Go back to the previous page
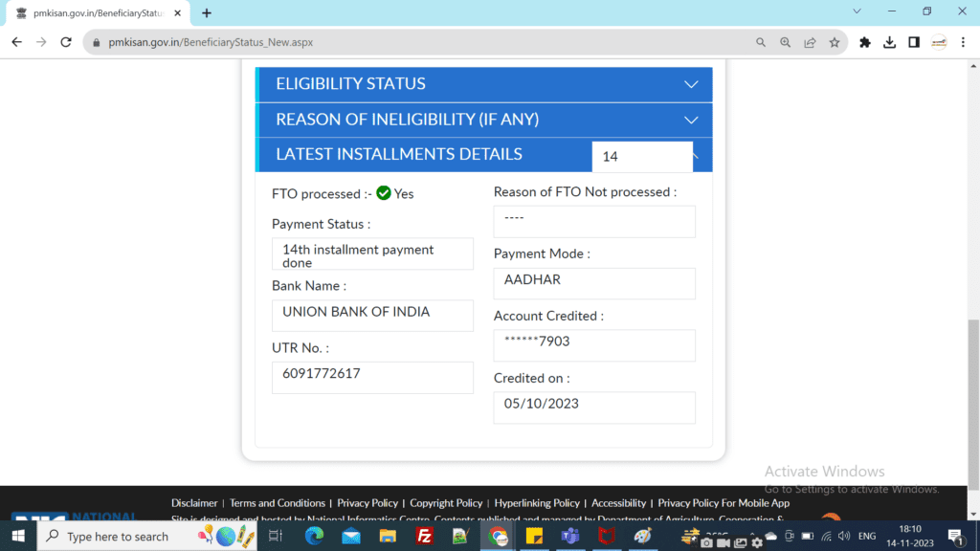This screenshot has height=551, width=980. (17, 42)
